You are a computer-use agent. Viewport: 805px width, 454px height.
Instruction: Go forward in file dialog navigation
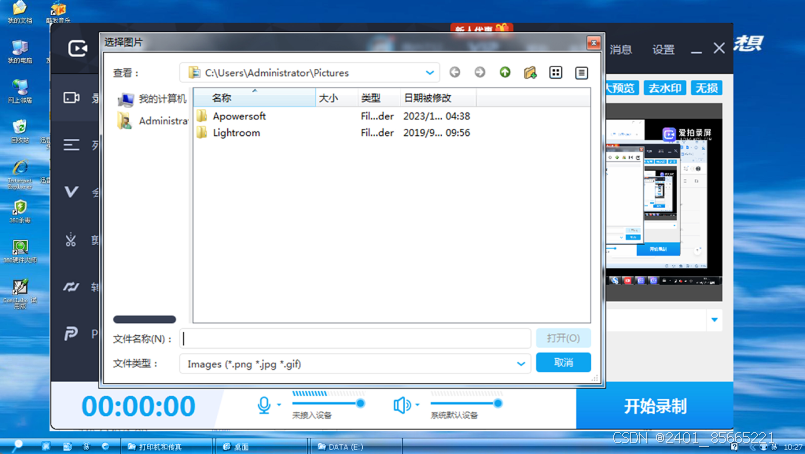(480, 72)
